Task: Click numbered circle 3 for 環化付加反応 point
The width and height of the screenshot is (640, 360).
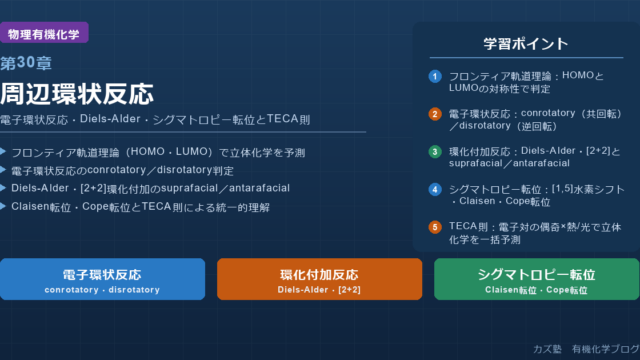Action: pos(435,152)
